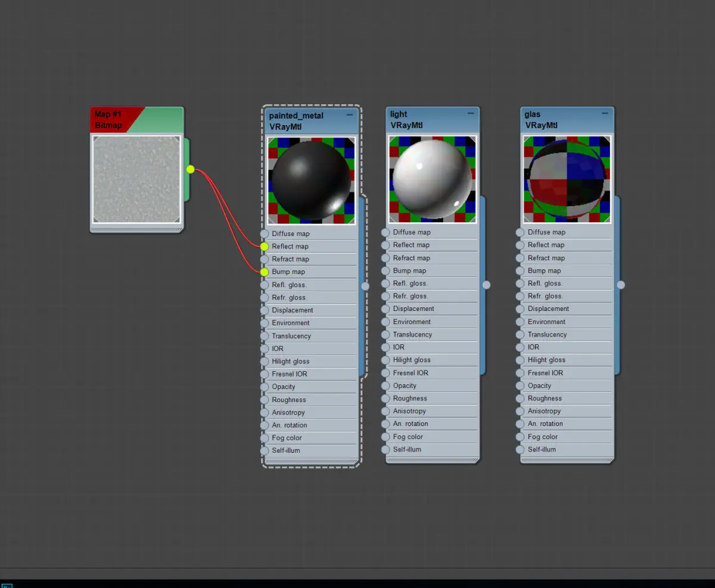Click light node's Self-illum input socket
The image size is (715, 588).
coord(386,449)
